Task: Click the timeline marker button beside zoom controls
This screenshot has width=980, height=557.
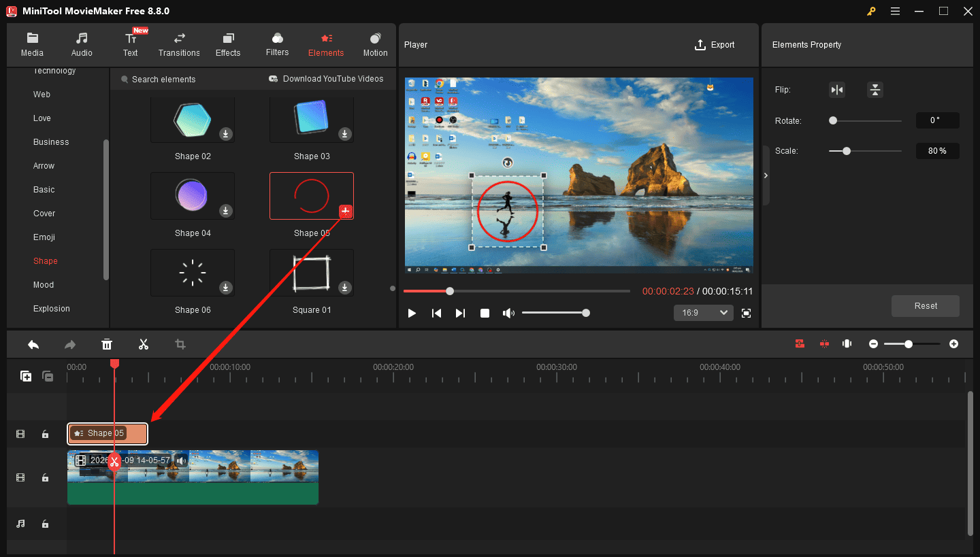Action: (x=847, y=344)
